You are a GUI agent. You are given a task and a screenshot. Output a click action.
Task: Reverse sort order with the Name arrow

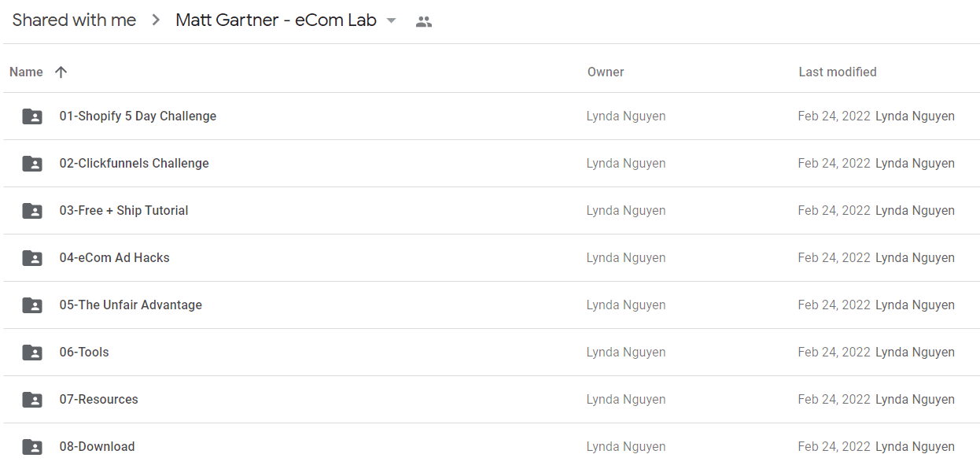[x=61, y=72]
